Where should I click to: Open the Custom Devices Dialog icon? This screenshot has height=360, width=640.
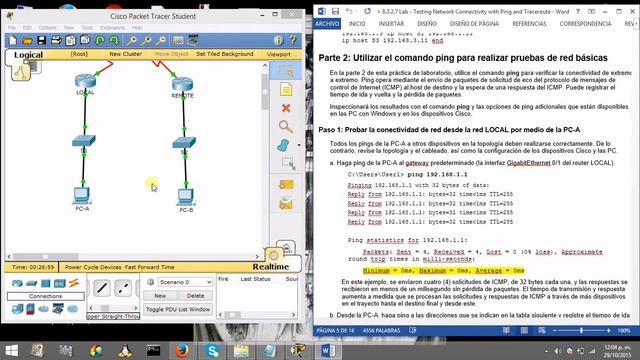[193, 40]
